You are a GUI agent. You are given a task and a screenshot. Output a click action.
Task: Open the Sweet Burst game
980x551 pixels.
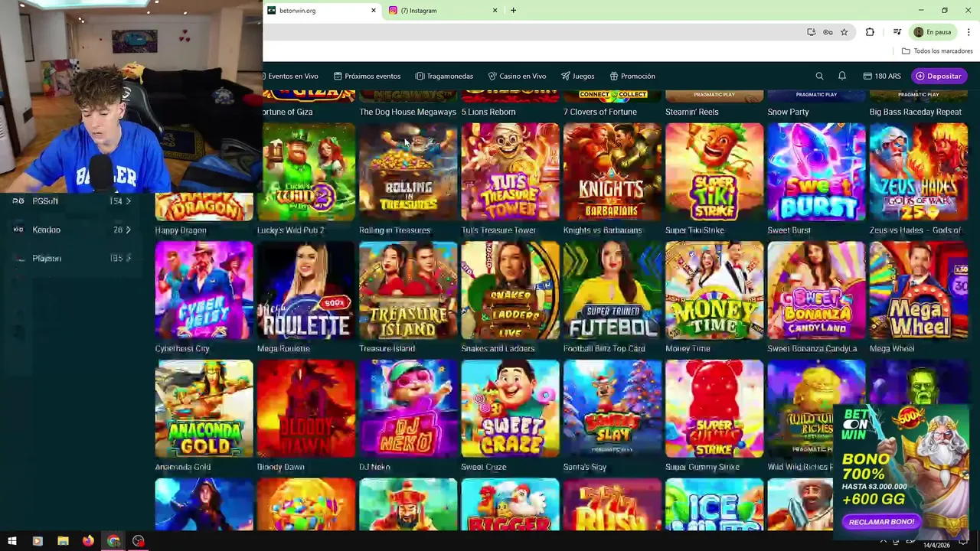pyautogui.click(x=816, y=172)
